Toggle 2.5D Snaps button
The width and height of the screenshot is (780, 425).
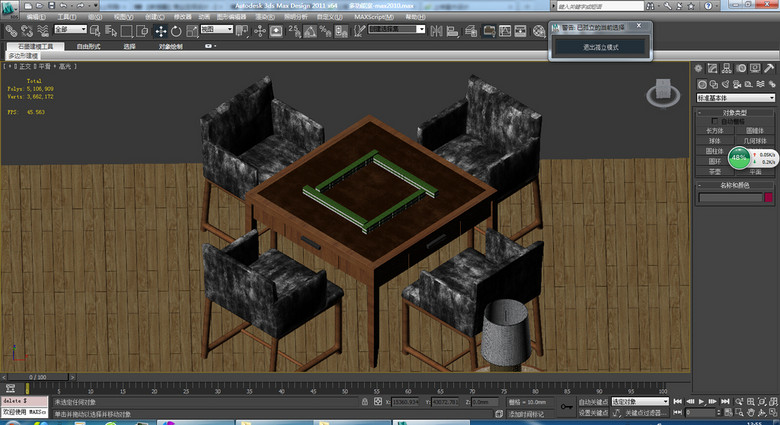(294, 31)
